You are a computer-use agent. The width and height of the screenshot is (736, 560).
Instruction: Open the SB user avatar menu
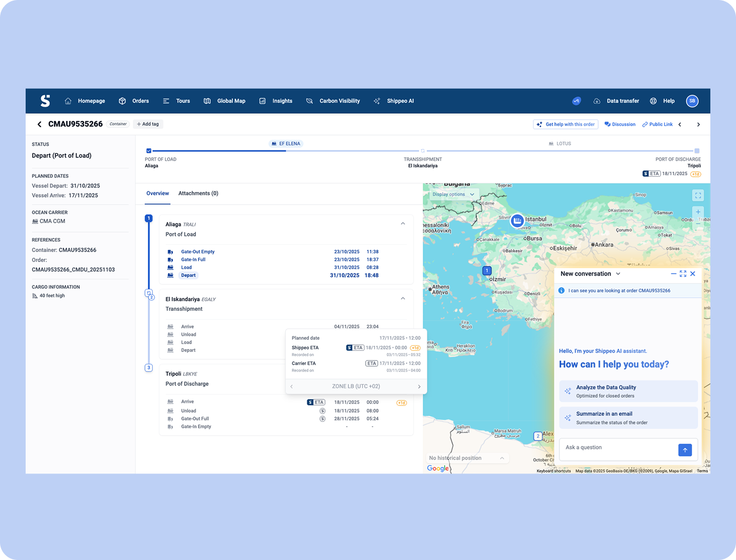click(692, 101)
